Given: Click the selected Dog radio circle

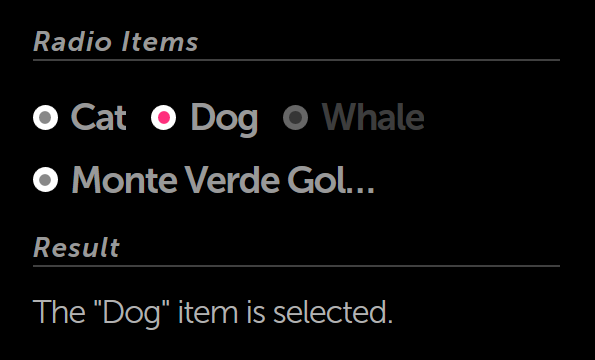Looking at the screenshot, I should (x=164, y=118).
